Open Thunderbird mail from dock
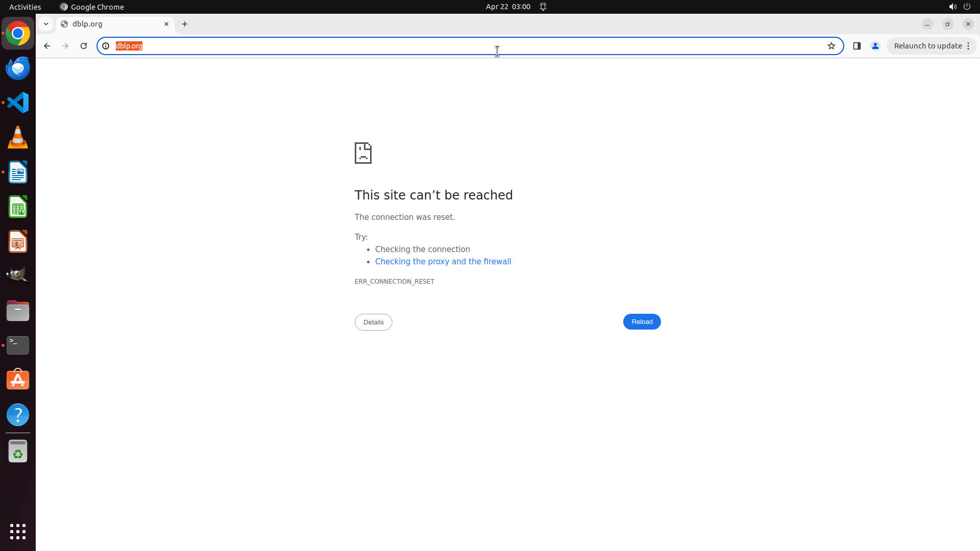The width and height of the screenshot is (980, 551). (x=18, y=68)
